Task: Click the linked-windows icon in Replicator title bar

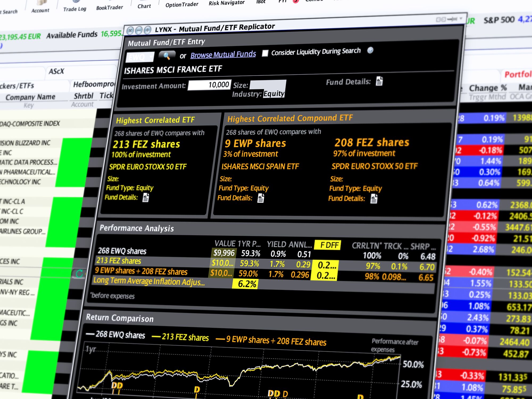Action: [x=441, y=19]
